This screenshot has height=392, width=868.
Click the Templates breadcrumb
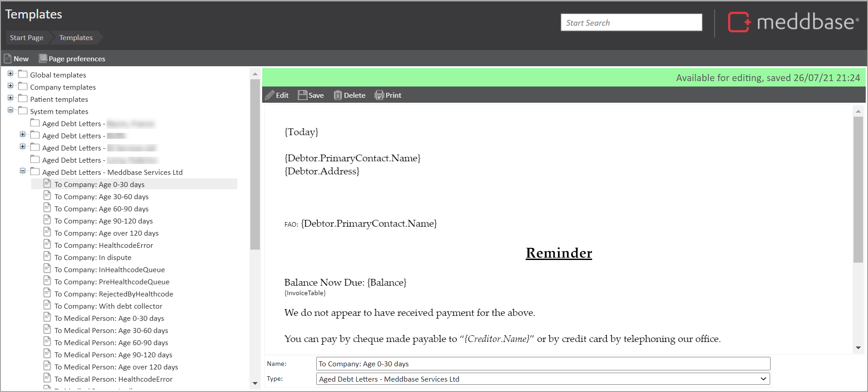[76, 38]
